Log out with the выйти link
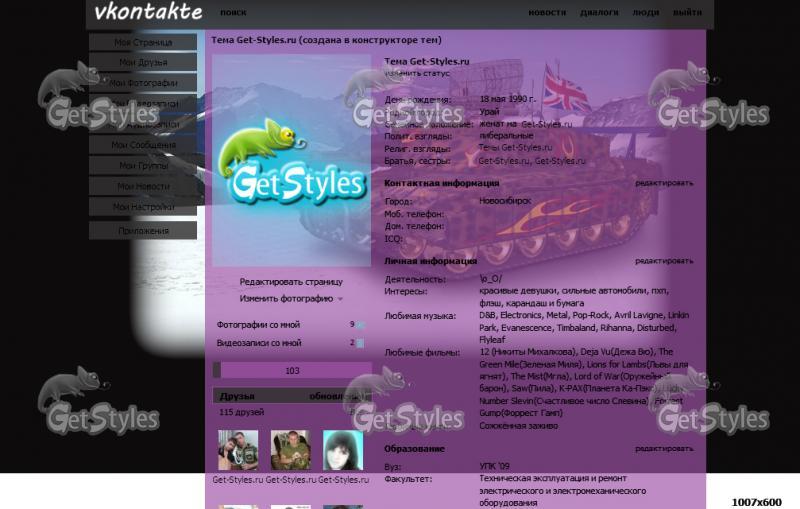Screen dimensions: 800x509 coord(687,12)
